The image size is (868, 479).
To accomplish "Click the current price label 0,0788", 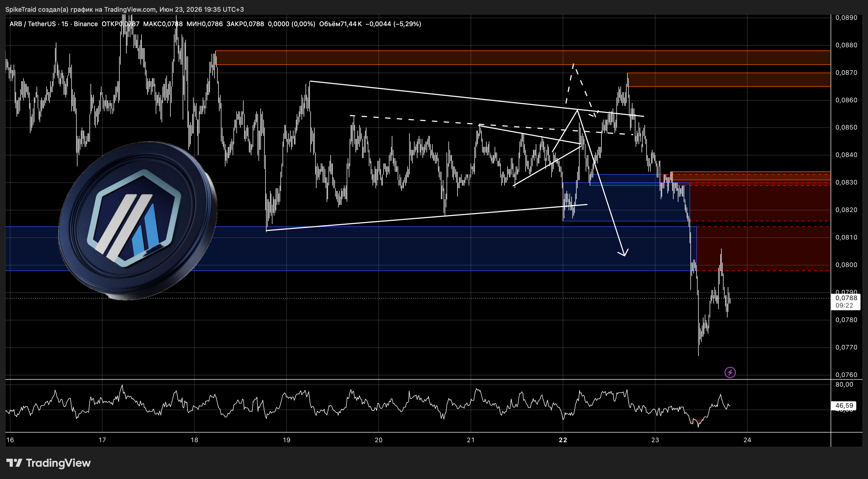I will 846,298.
